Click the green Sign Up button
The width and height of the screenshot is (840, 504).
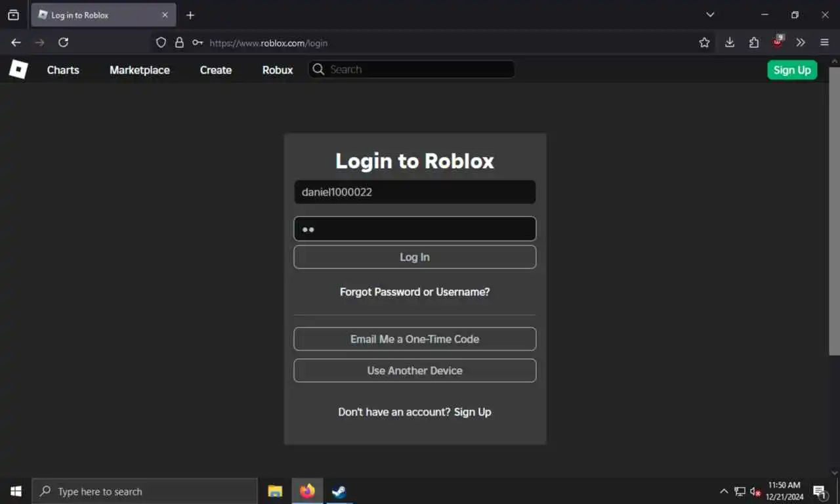point(792,70)
